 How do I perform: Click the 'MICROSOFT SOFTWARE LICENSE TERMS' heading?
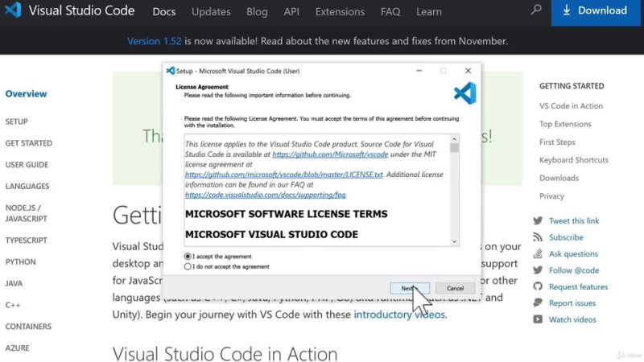[x=287, y=214]
